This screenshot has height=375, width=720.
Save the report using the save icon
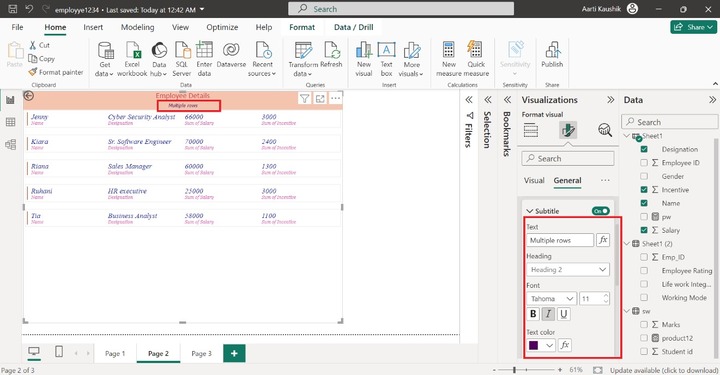tap(13, 9)
